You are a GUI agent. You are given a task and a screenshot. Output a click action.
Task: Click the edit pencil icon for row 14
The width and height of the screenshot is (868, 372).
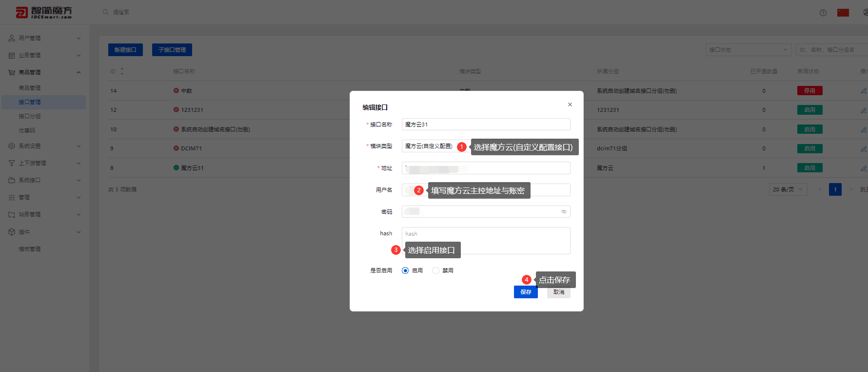[864, 91]
